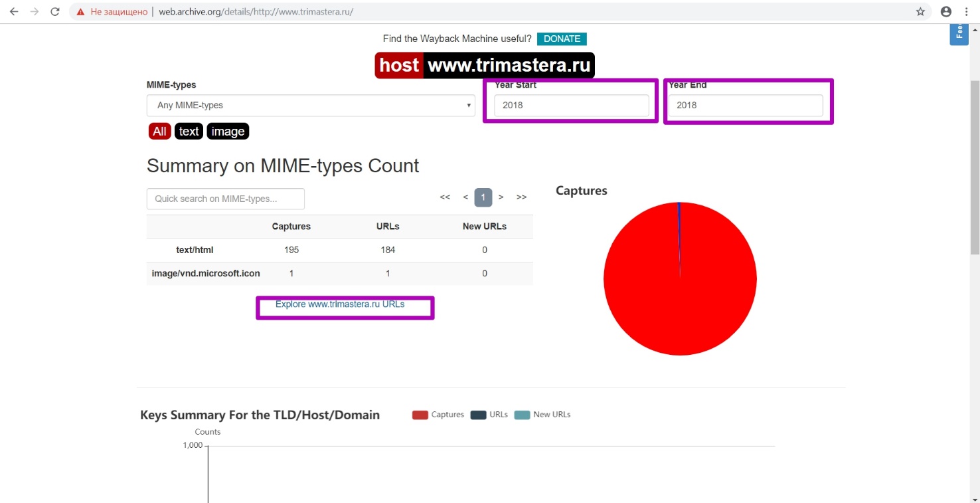Toggle New URLs series in the chart legend
This screenshot has width=980, height=503.
[x=542, y=415]
